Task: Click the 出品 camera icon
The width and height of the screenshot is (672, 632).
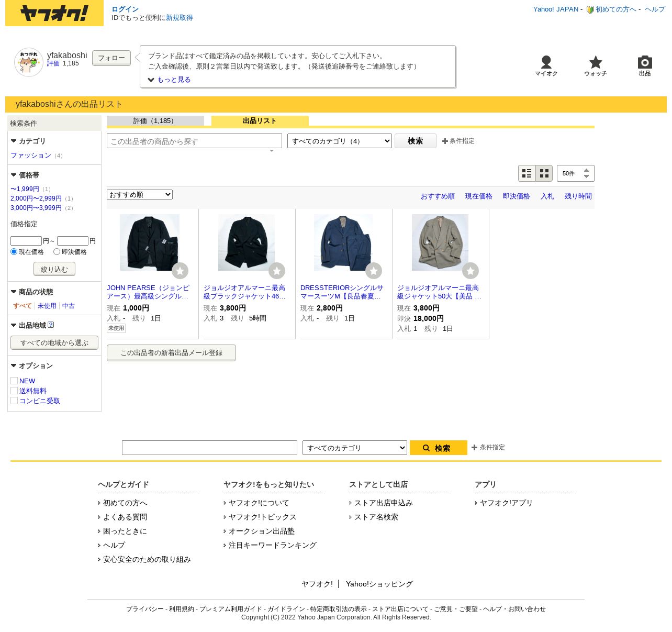Action: [645, 62]
